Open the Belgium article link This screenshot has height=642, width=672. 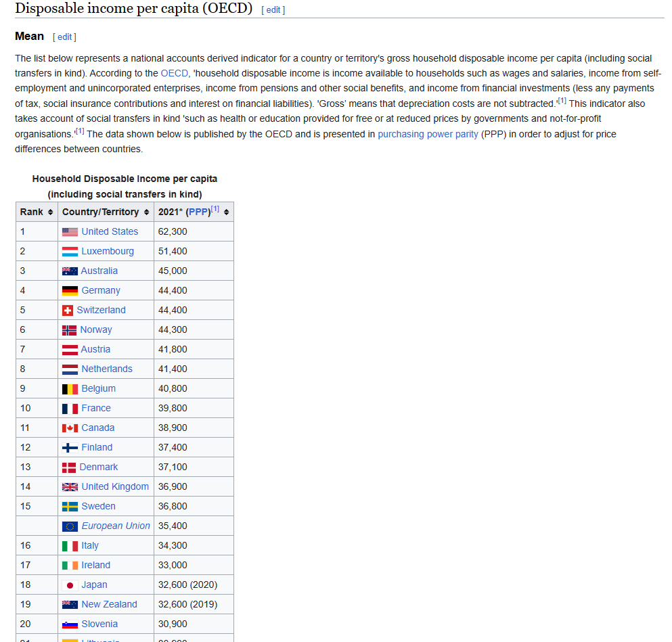99,389
